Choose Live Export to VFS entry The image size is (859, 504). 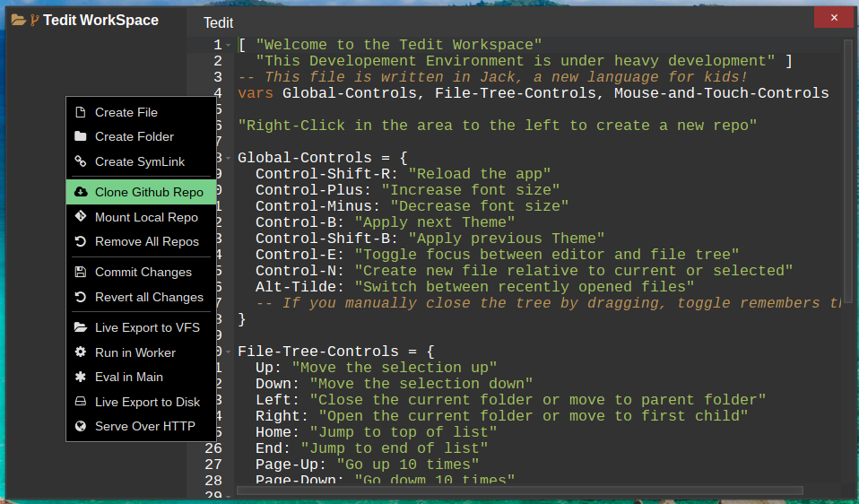tap(142, 327)
